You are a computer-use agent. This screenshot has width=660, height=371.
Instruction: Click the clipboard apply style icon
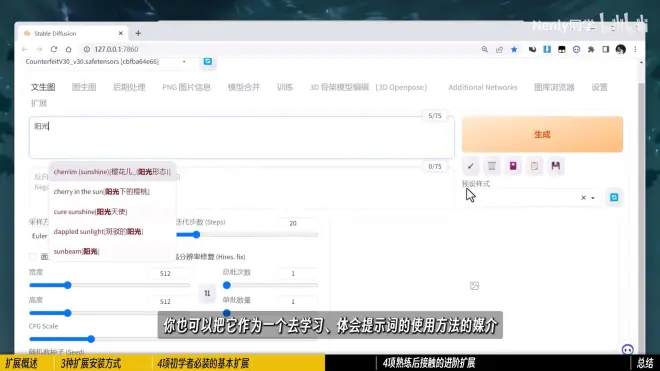pyautogui.click(x=535, y=166)
